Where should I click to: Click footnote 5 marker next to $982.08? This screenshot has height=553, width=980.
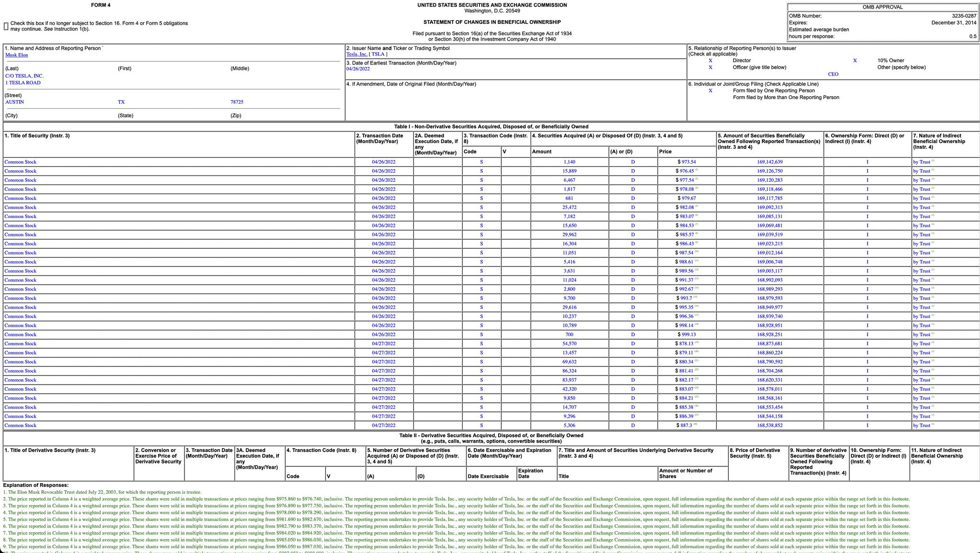pyautogui.click(x=697, y=207)
